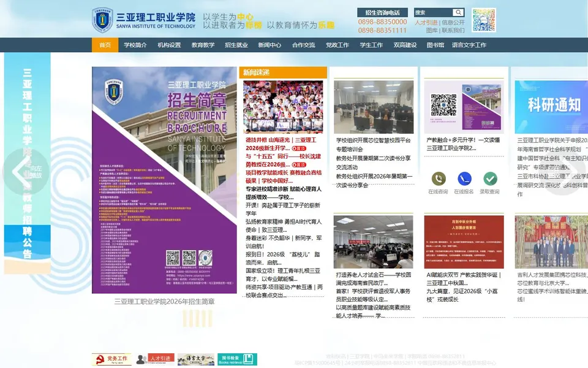Click the search magnifier icon in the header

(x=458, y=12)
